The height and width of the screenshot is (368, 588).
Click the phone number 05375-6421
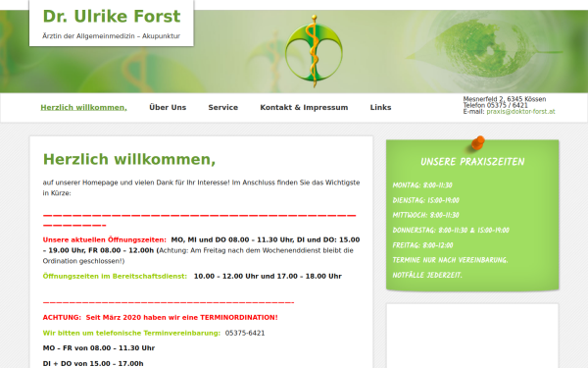tap(245, 333)
